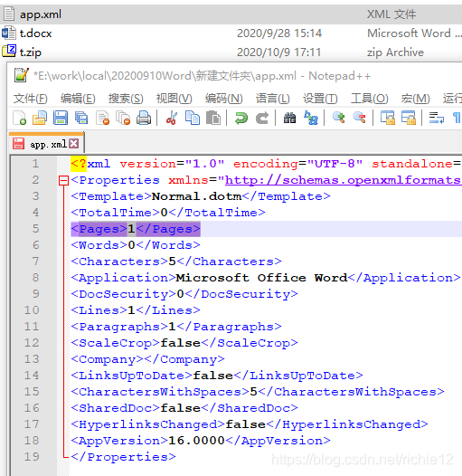
Task: Show all characters pilcrow icon
Action: point(457,118)
